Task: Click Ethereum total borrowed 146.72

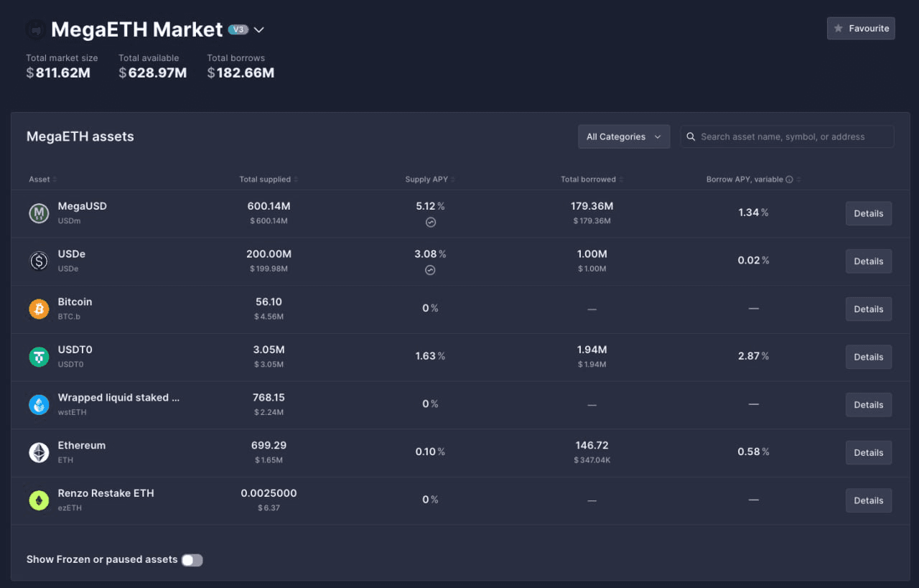Action: [x=592, y=445]
